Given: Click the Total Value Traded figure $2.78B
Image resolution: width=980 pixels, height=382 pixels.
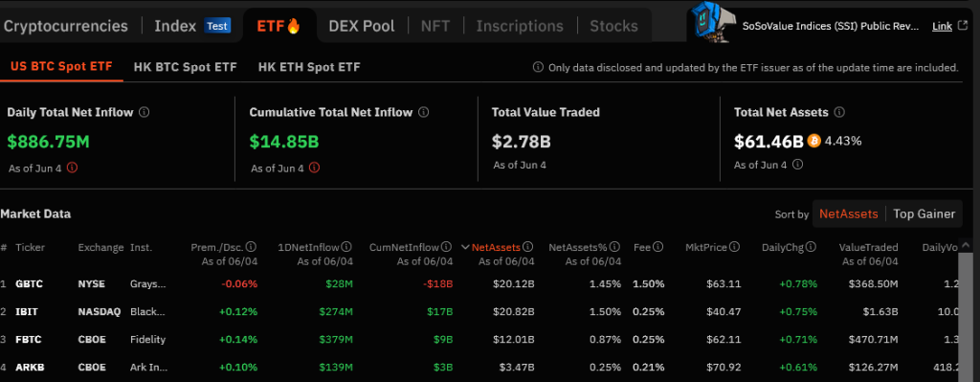Looking at the screenshot, I should pyautogui.click(x=522, y=142).
